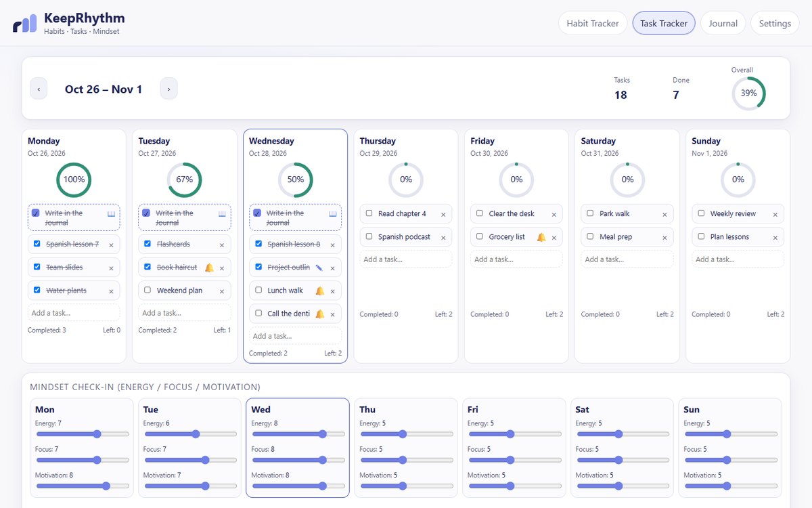Screen dimensions: 812x508
Task: Delete the Grocery list task with X
Action: 554,238
